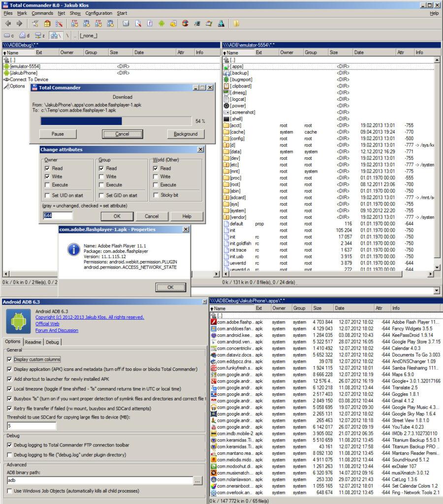Enable Debug logging to file checkbox
The width and height of the screenshot is (443, 504).
pos(9,455)
